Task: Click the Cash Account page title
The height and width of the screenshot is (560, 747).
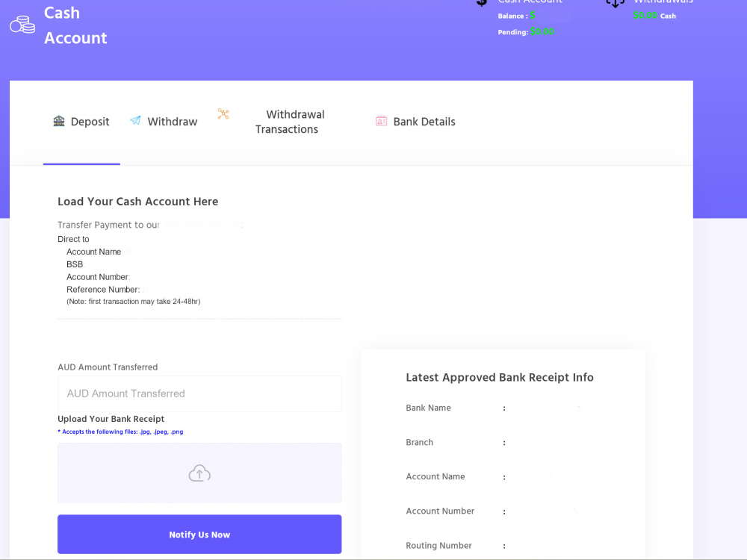Action: (75, 25)
